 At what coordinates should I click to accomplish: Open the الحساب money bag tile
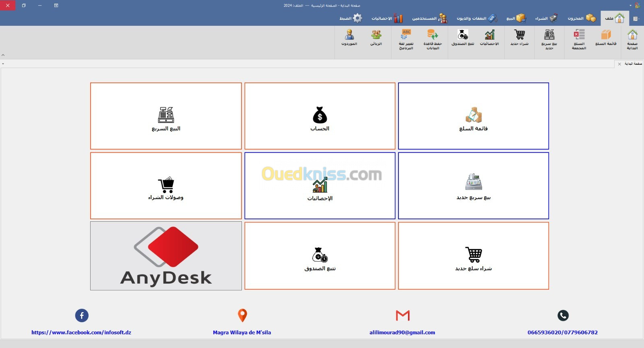point(320,116)
